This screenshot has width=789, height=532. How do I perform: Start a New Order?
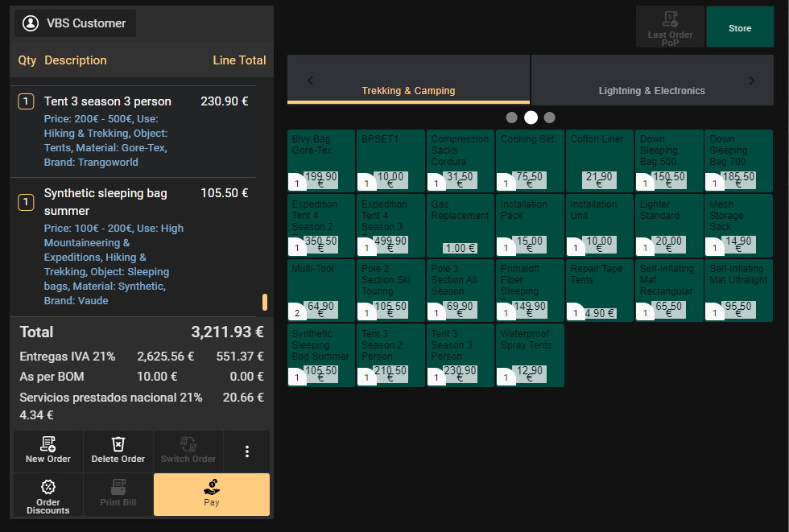tap(48, 451)
